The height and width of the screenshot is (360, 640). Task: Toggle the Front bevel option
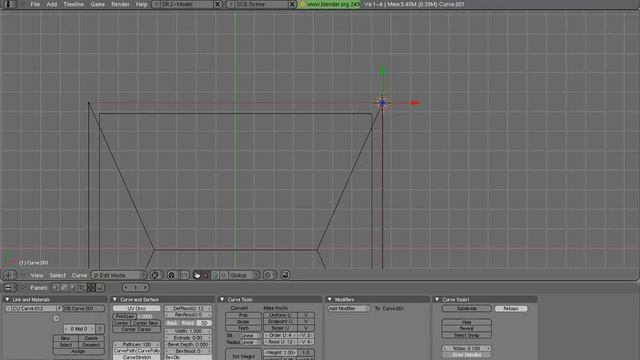(x=188, y=323)
